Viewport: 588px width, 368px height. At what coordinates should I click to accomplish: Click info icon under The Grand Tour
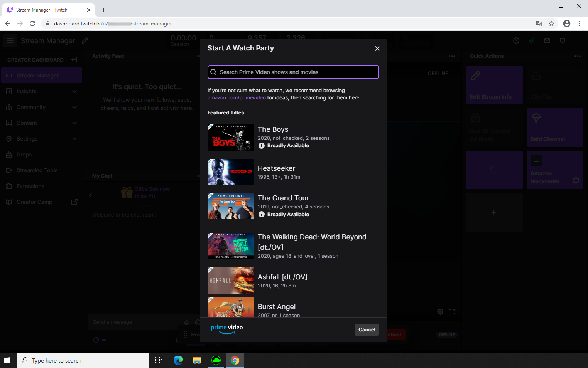[262, 215]
